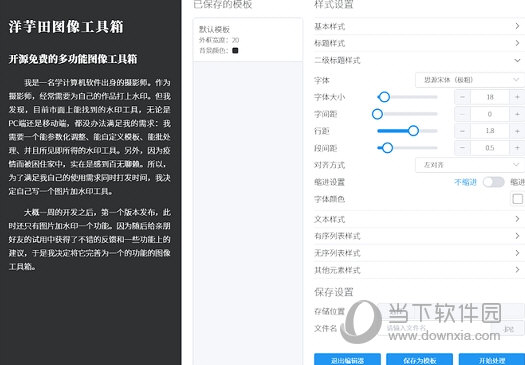Image resolution: width=525 pixels, height=365 pixels.
Task: Click the 已保存的模板 heading
Action: pyautogui.click(x=223, y=4)
